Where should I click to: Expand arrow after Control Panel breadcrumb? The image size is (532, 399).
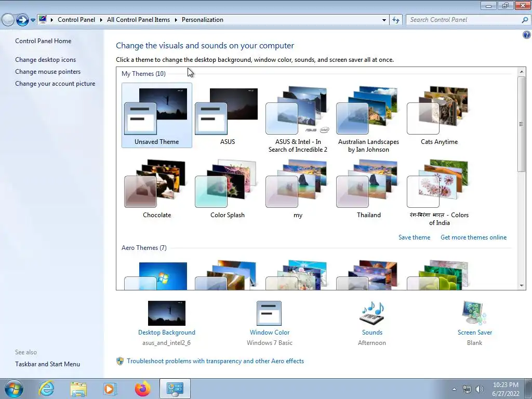[101, 20]
